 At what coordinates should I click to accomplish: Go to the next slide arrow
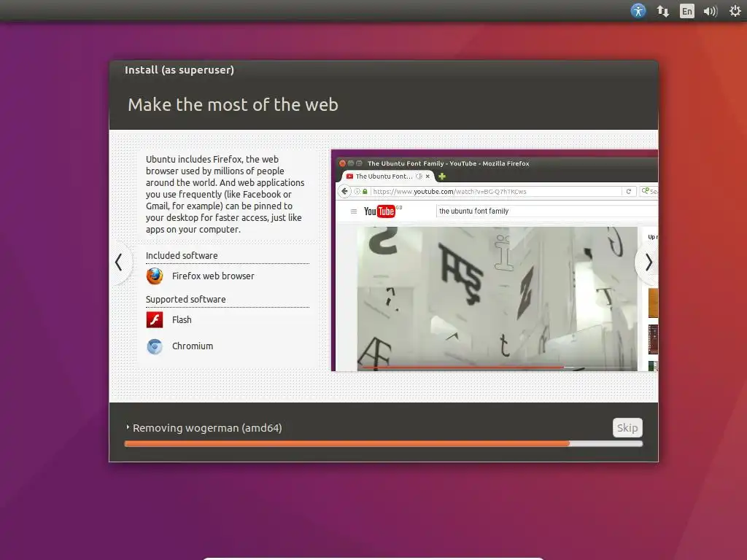[x=649, y=262]
